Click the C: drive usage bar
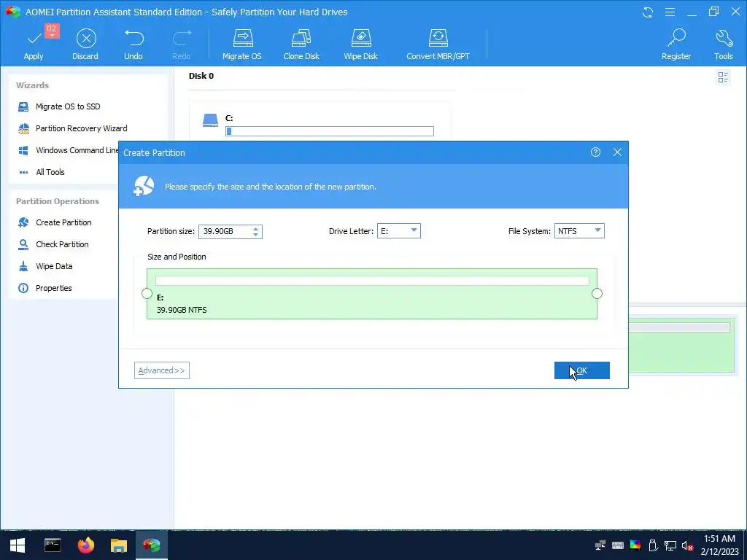This screenshot has width=747, height=560. click(x=330, y=131)
